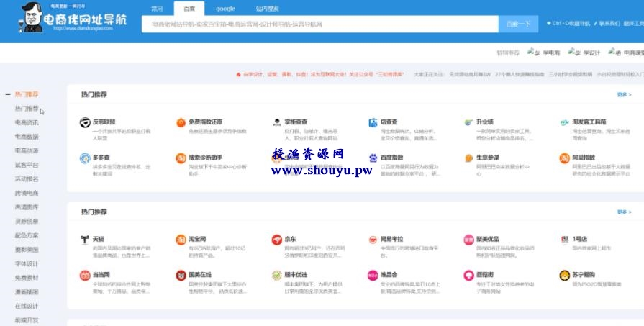The image size is (644, 326).
Task: Switch to the google search tab
Action: tap(225, 9)
